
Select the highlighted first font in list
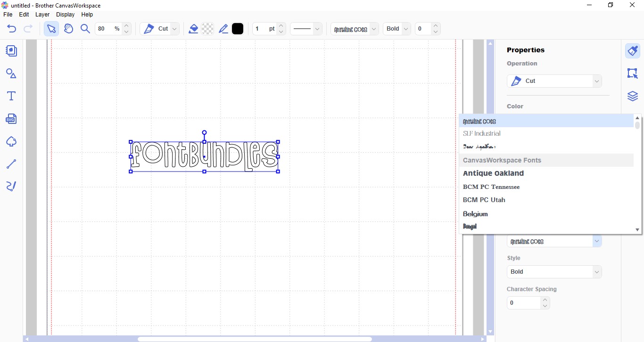pyautogui.click(x=546, y=121)
